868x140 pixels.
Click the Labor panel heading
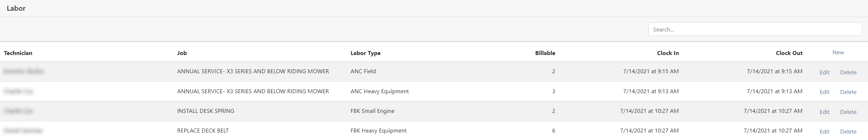pos(16,8)
